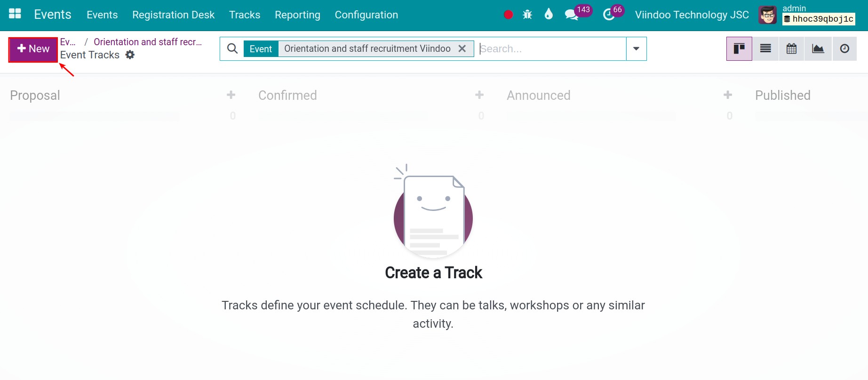Open the Reporting menu
This screenshot has width=868, height=380.
[297, 15]
